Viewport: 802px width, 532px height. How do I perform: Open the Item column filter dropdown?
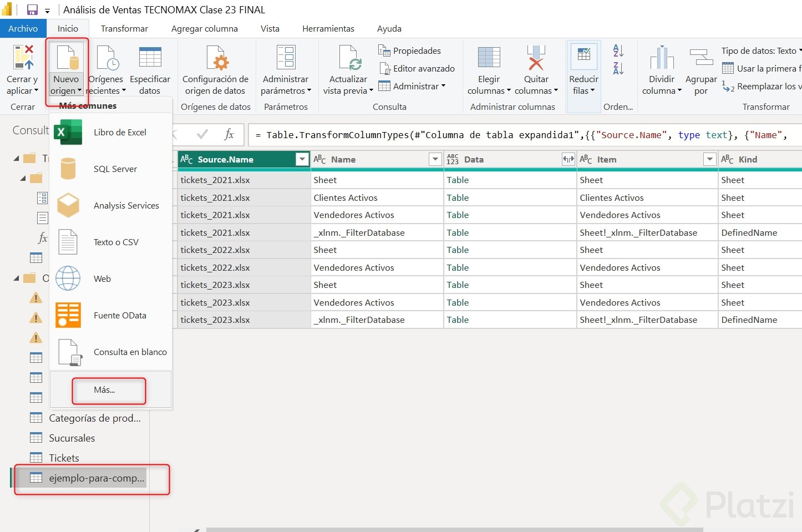click(x=709, y=160)
